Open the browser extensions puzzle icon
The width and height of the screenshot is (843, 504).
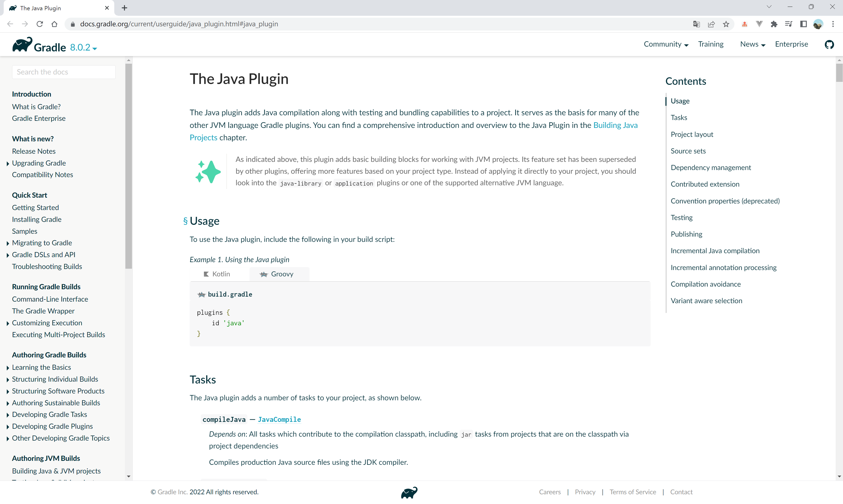point(774,24)
